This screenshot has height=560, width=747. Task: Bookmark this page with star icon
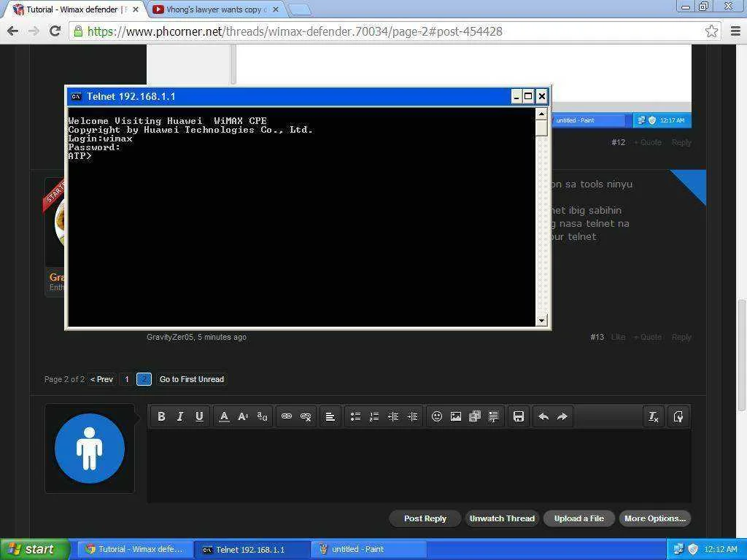pyautogui.click(x=711, y=31)
